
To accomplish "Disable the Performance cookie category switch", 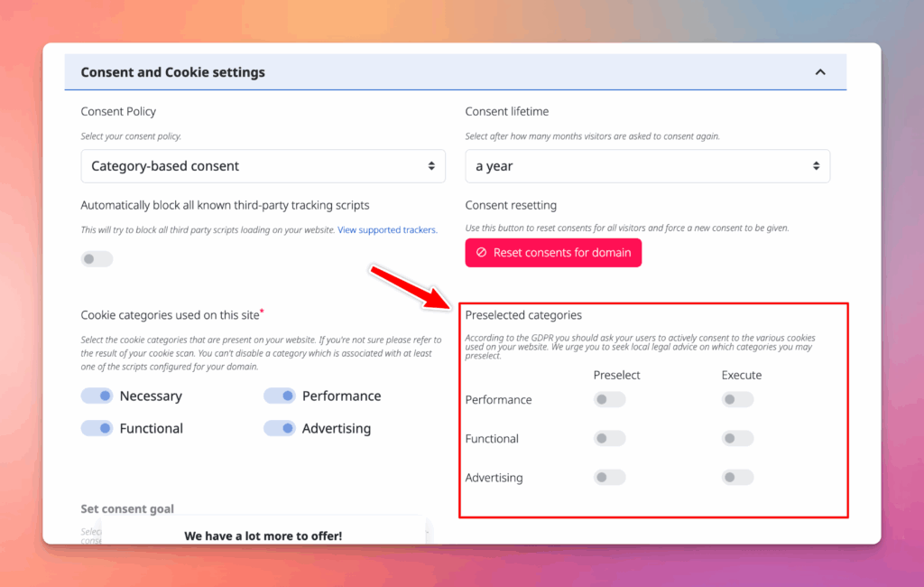I will click(280, 396).
